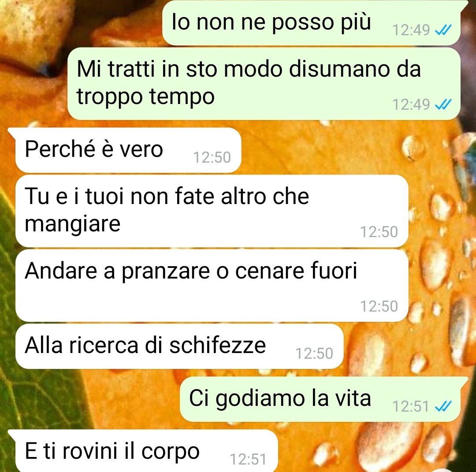Select the message 'Alla ricerca di schifezze'
Screen dimensions: 476x472
(179, 346)
